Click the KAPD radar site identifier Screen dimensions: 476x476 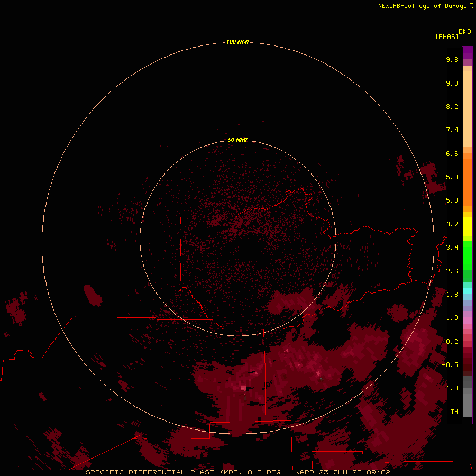(x=305, y=472)
